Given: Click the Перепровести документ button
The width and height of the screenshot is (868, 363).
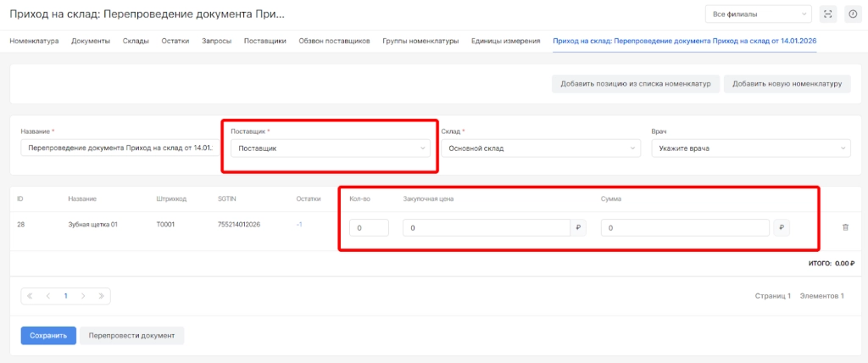Looking at the screenshot, I should [131, 335].
